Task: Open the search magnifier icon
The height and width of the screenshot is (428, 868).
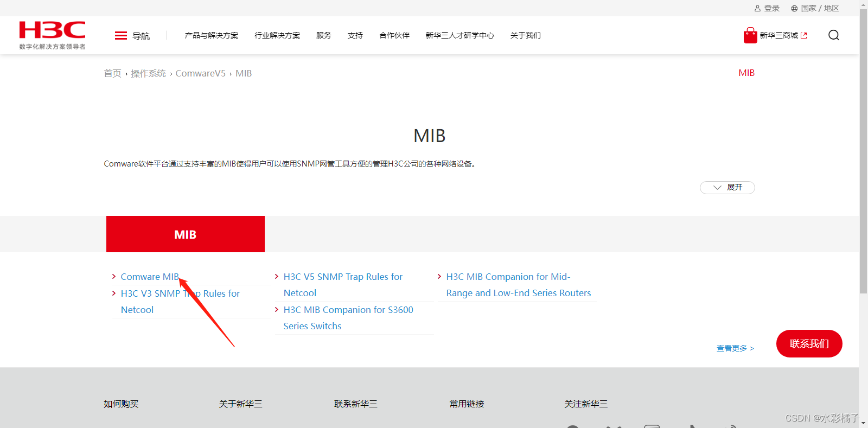Action: point(834,35)
